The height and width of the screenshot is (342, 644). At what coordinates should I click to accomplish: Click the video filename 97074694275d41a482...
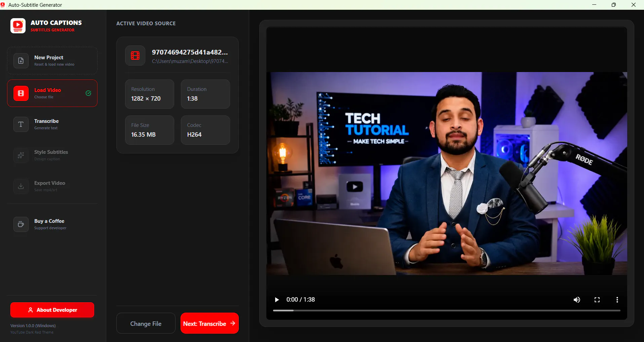click(x=190, y=52)
